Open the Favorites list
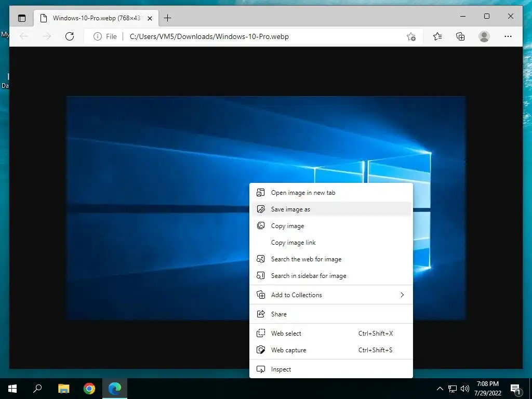The image size is (532, 399). (437, 36)
